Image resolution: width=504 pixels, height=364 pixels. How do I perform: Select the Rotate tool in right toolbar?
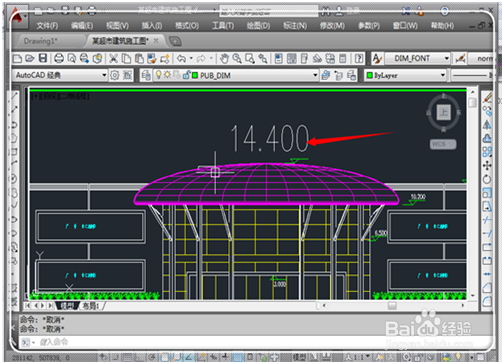(x=487, y=179)
